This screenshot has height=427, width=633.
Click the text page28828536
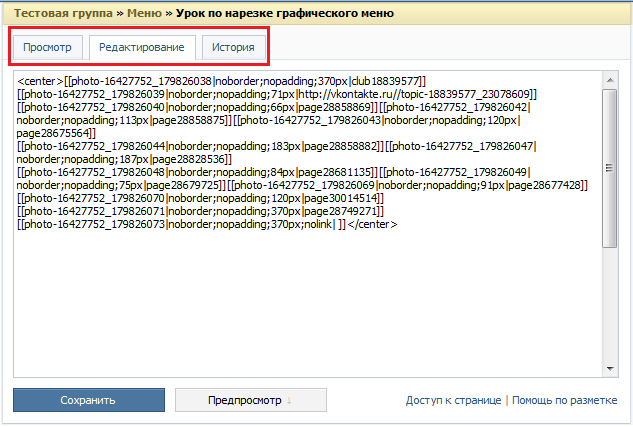point(188,159)
